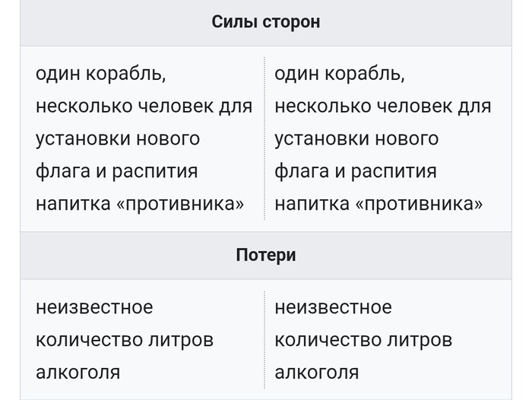The width and height of the screenshot is (532, 400).
Task: Click "флага и распития" in left column
Action: pos(117,171)
